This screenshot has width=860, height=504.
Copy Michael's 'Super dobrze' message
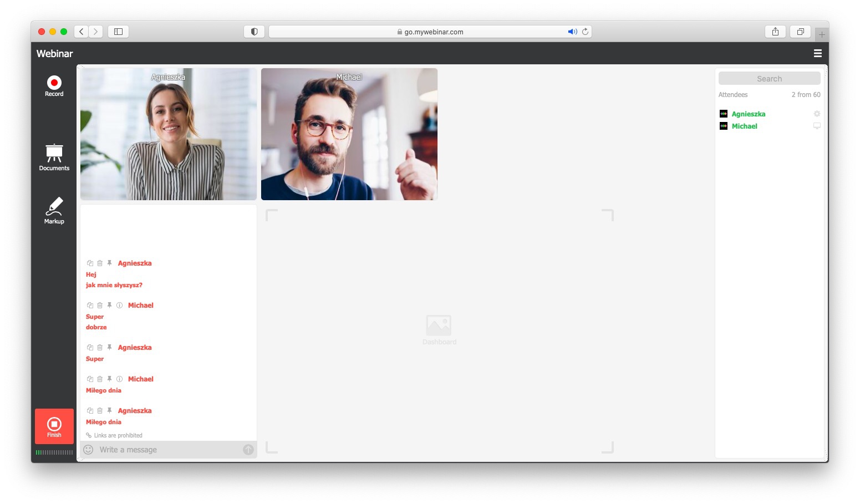pyautogui.click(x=90, y=306)
